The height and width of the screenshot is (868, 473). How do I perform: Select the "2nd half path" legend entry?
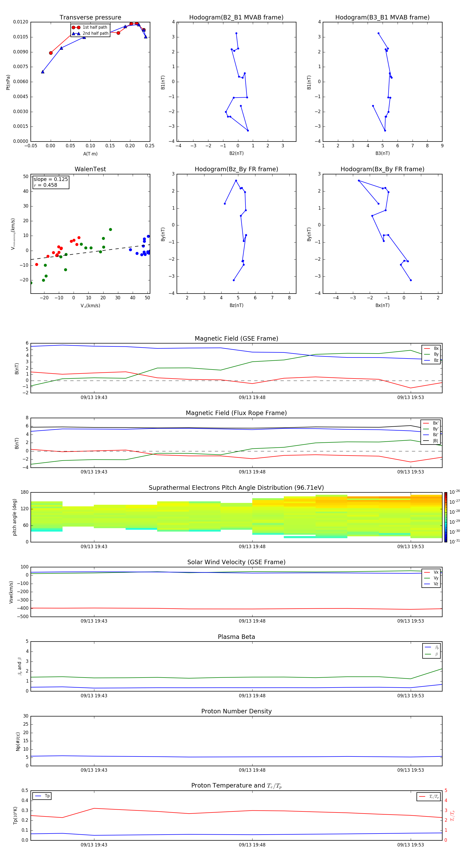(90, 33)
